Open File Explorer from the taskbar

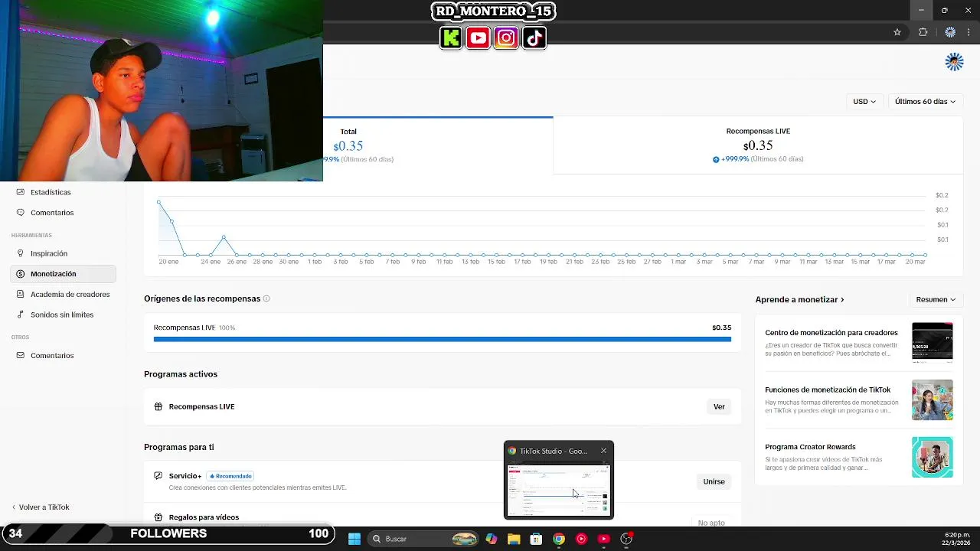click(x=514, y=539)
